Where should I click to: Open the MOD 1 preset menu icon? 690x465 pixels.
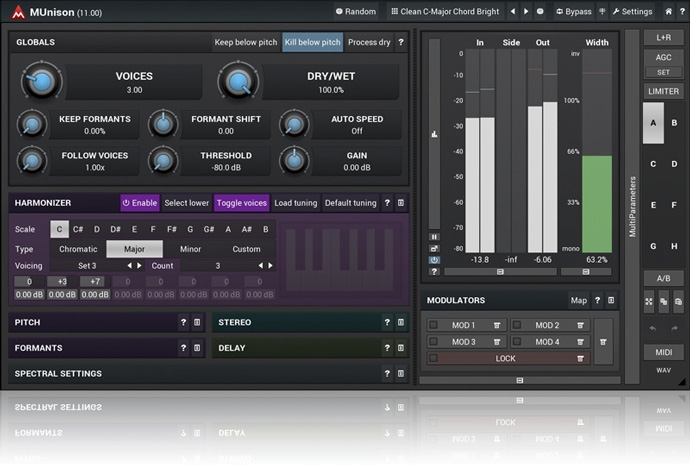(496, 326)
